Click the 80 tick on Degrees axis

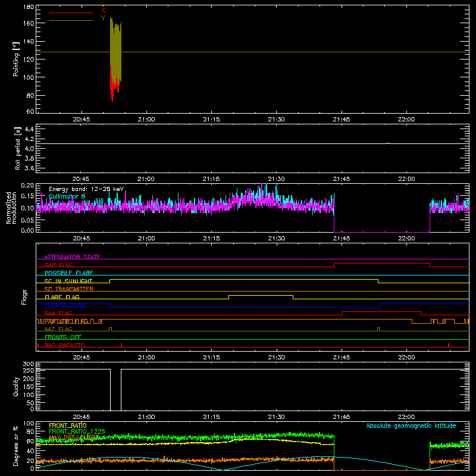tap(30, 432)
